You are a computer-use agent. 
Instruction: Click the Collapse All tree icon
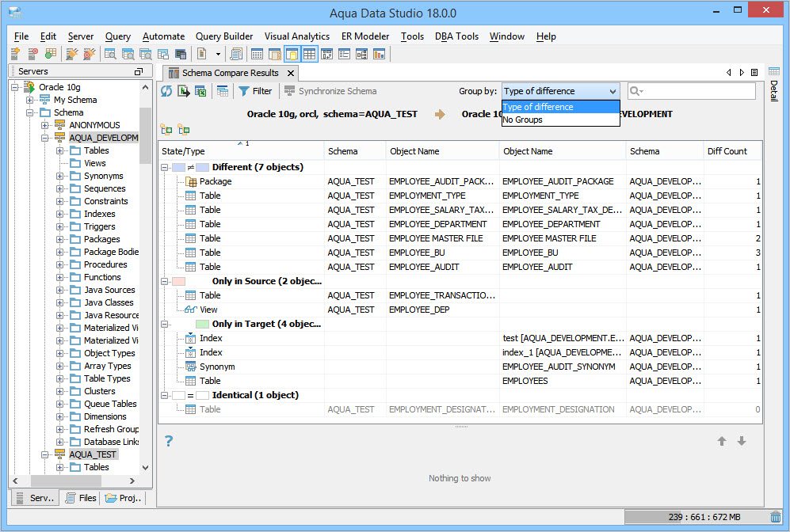click(x=183, y=130)
